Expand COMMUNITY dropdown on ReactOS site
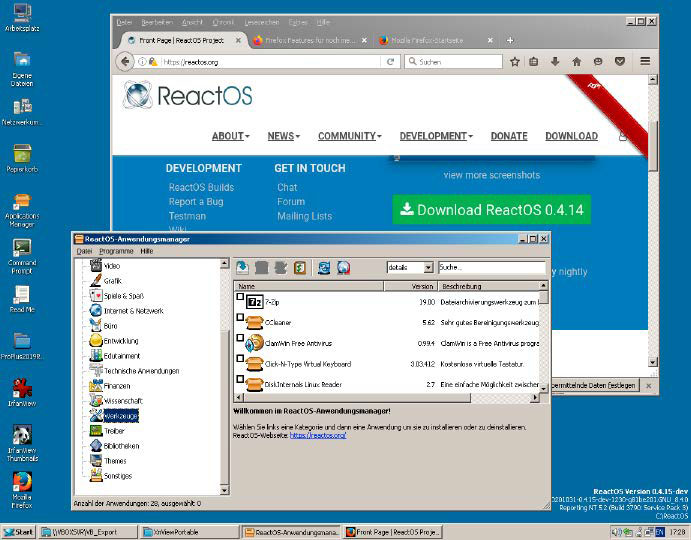Viewport: 691px width, 540px height. click(350, 136)
